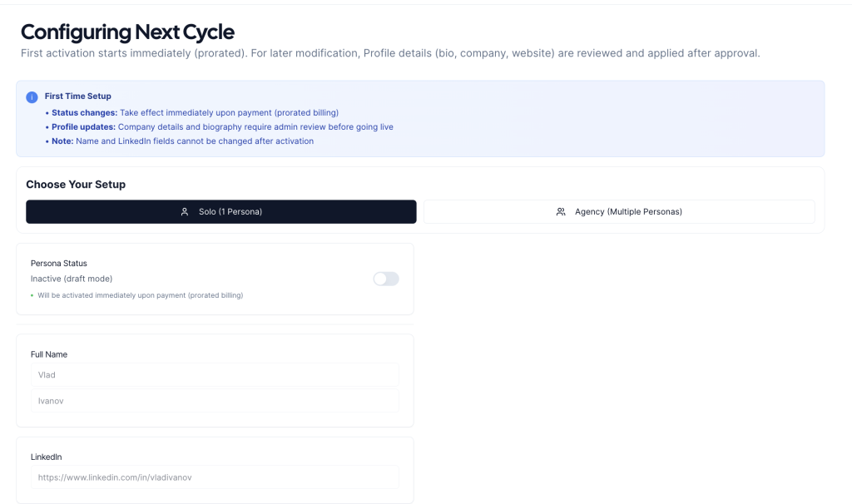Toggle the Persona Status switch on

[x=386, y=279]
